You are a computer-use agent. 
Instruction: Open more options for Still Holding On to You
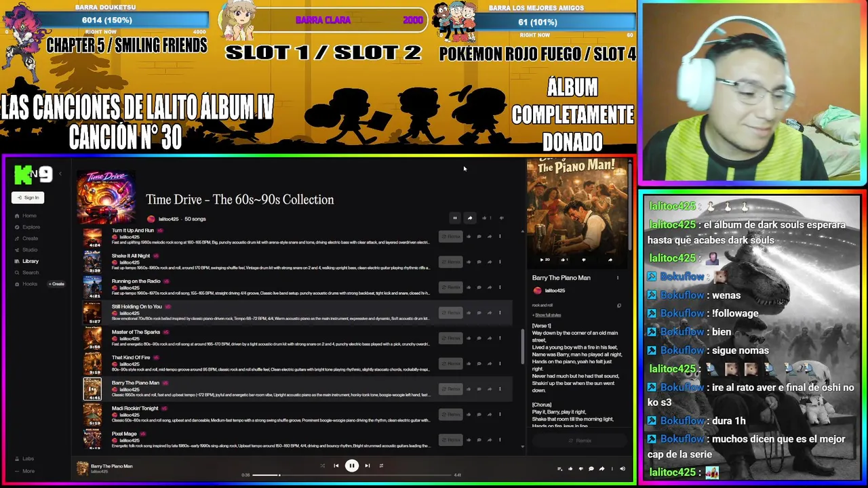pyautogui.click(x=500, y=312)
